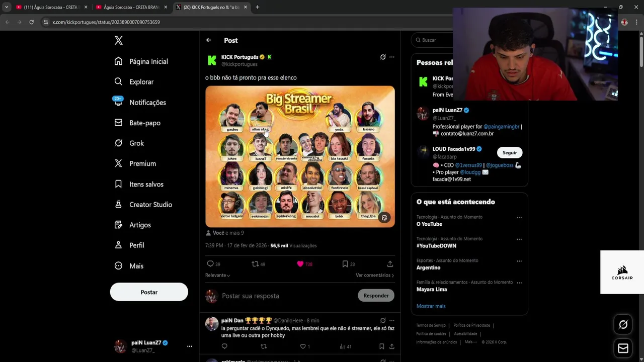Open Explorar in the sidebar

point(134,82)
